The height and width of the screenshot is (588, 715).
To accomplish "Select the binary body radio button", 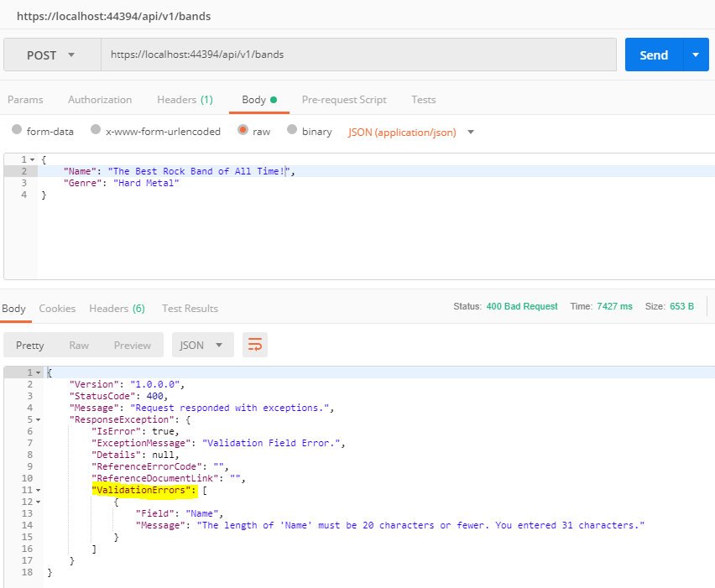I will [x=292, y=129].
